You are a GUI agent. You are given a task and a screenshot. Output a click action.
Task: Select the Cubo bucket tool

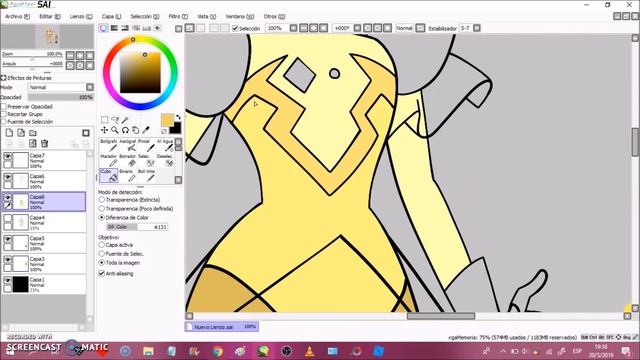[109, 176]
